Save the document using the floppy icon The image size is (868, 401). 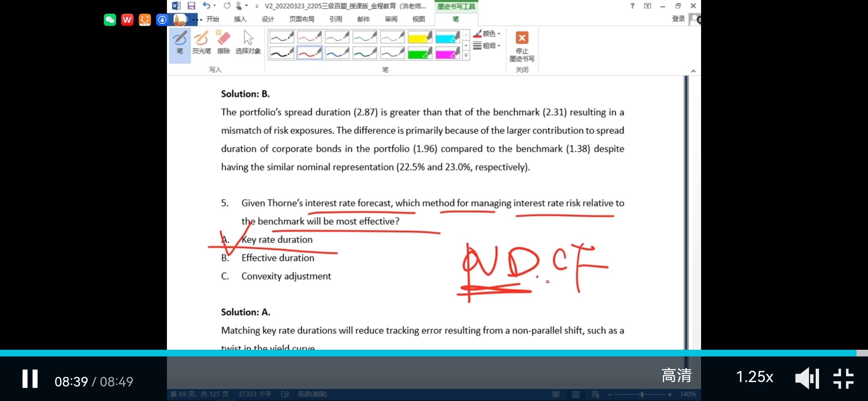click(191, 6)
